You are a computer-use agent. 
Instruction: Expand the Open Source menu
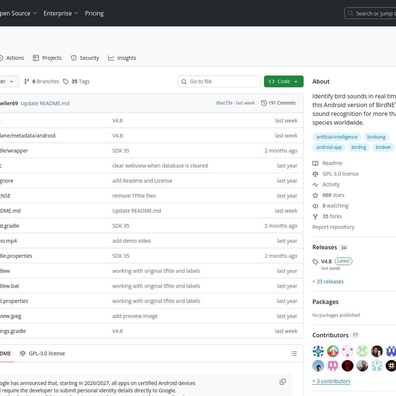pyautogui.click(x=18, y=13)
